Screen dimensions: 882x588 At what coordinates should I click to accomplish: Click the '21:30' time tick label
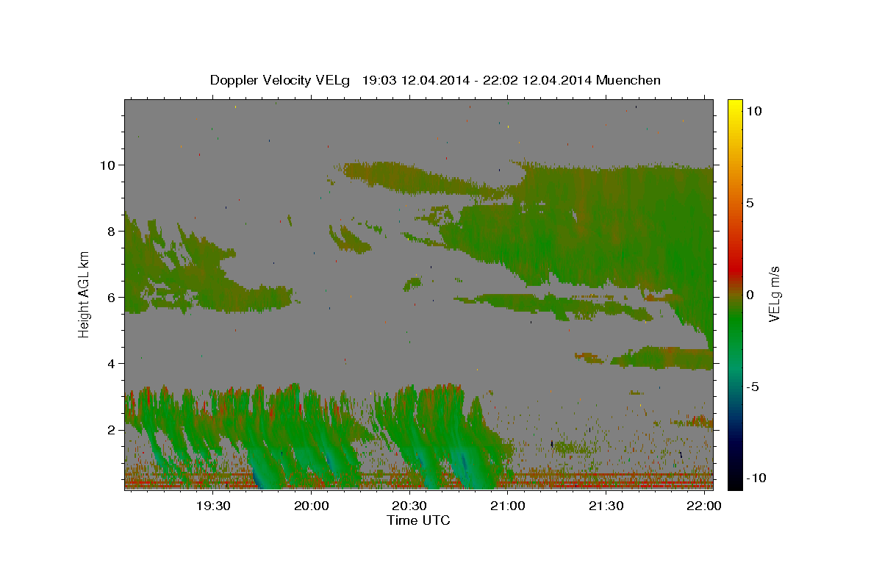[x=606, y=506]
